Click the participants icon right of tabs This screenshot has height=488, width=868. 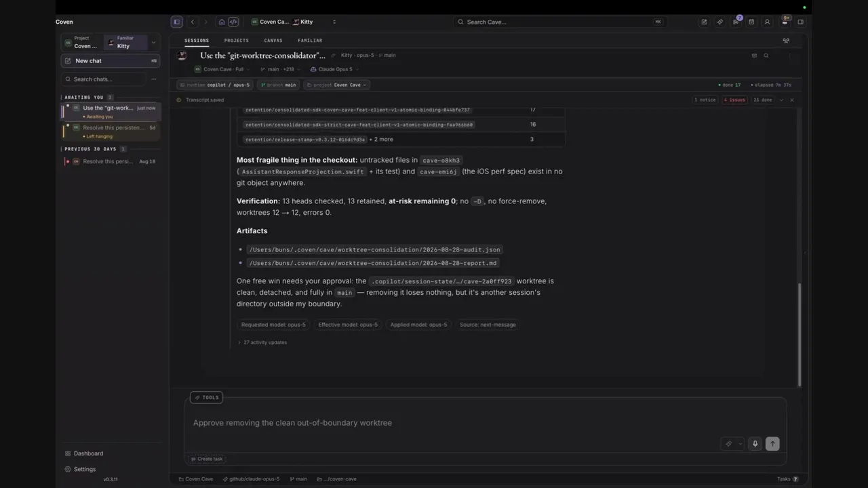[x=786, y=41]
